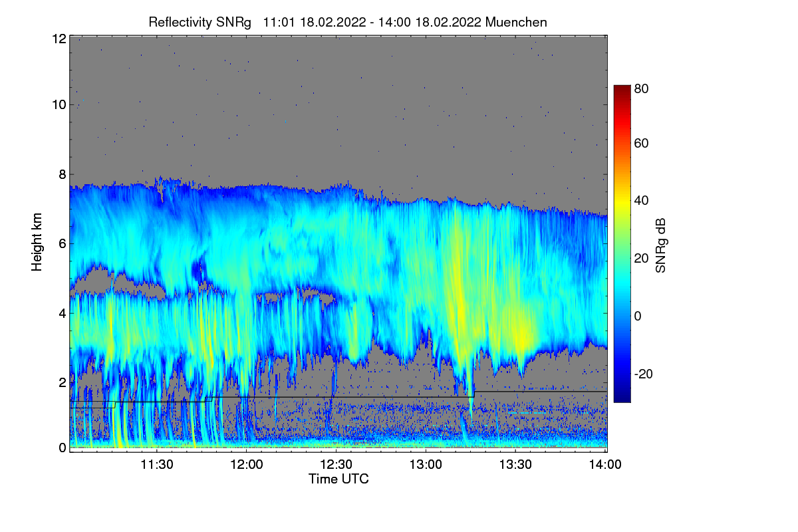
Task: Click the plot title 'Reflectivity SNRg'
Action: point(200,22)
